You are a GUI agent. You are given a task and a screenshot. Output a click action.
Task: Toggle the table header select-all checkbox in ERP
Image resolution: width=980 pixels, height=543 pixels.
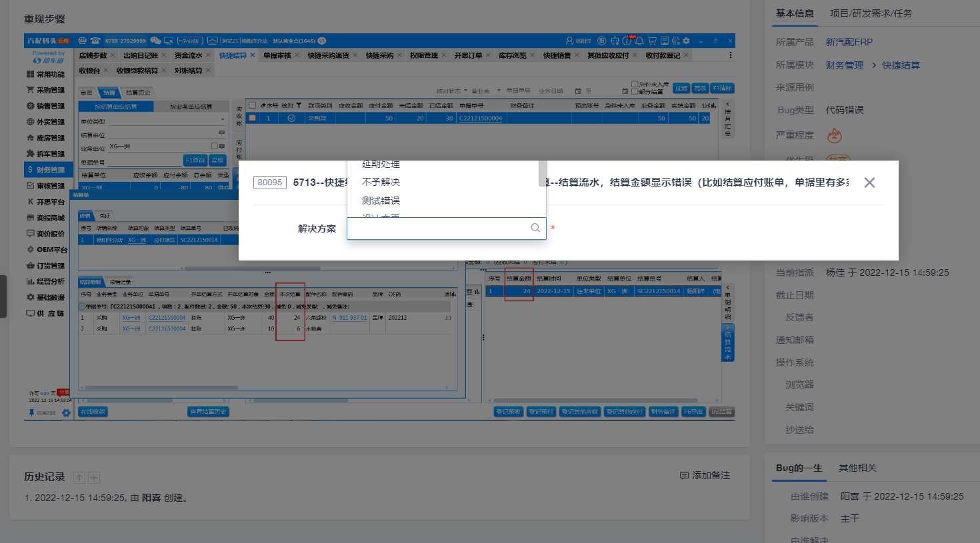[x=252, y=105]
